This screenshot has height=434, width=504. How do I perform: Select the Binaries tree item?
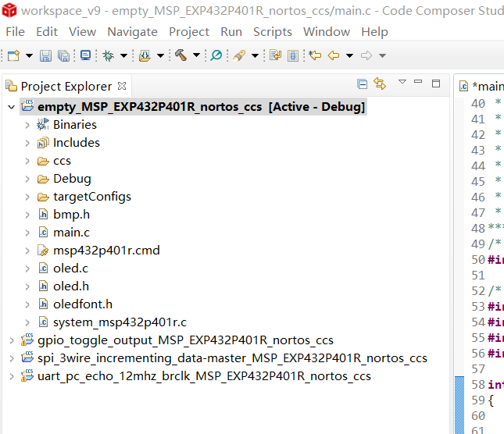(x=74, y=125)
